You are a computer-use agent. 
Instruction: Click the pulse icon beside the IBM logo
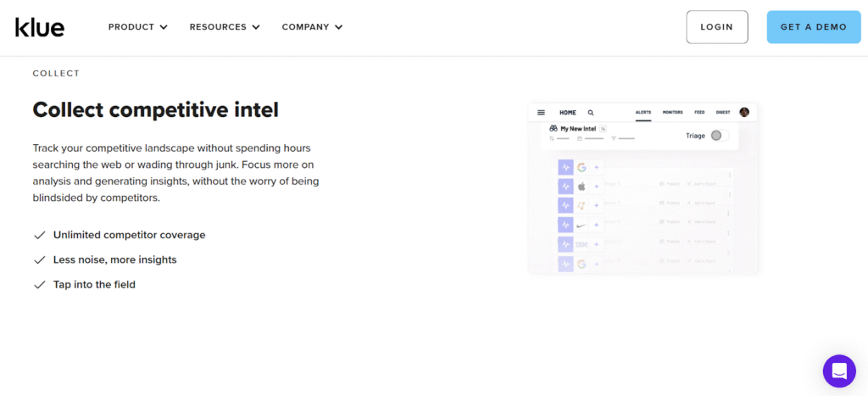tap(565, 244)
